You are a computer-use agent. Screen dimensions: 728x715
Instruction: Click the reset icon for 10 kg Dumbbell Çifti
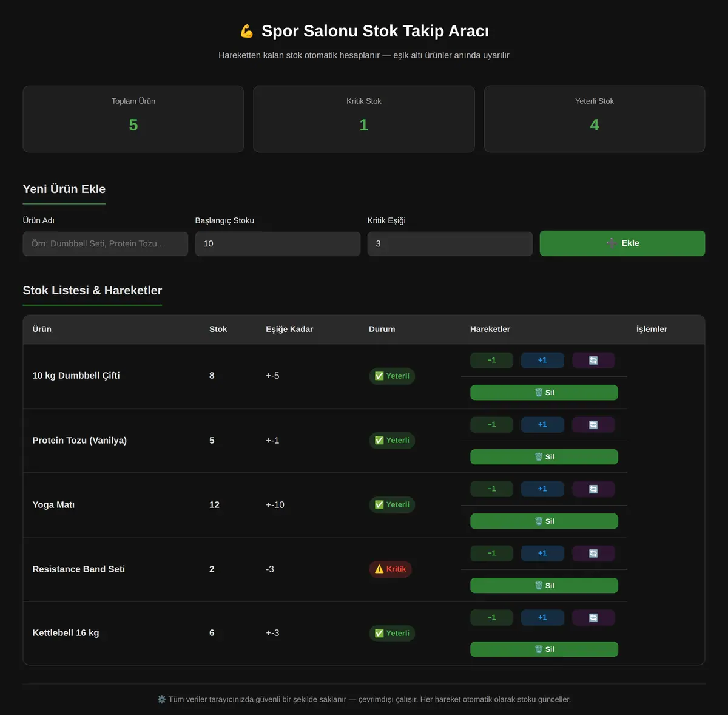point(593,361)
